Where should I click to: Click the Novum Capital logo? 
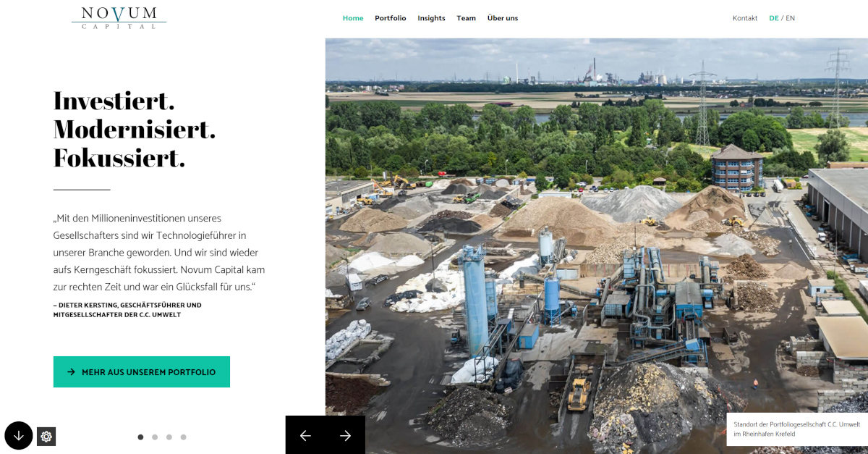119,17
